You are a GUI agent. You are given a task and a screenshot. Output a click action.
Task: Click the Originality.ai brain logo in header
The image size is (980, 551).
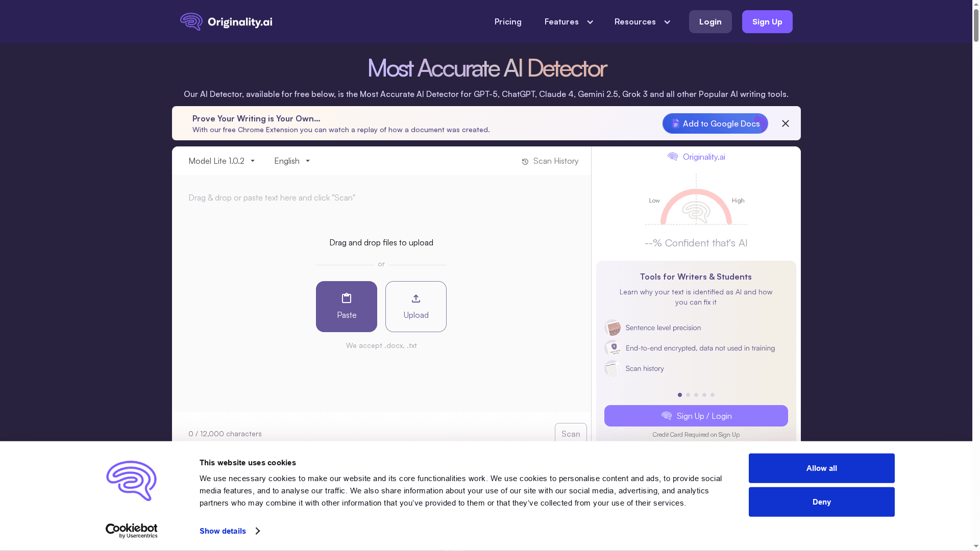226,21
